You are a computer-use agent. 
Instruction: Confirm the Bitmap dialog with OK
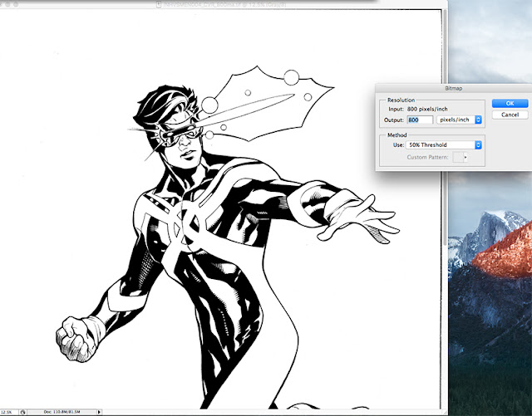(x=510, y=104)
